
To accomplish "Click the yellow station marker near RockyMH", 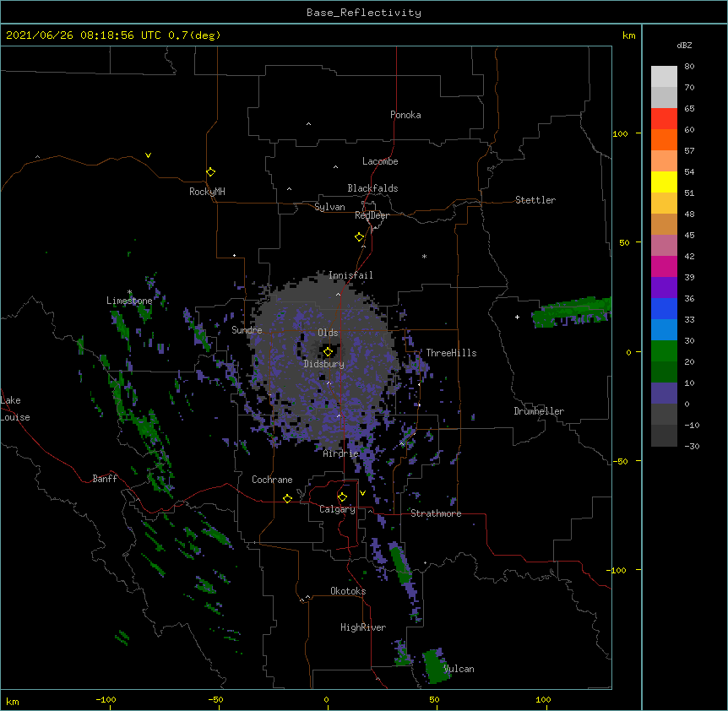I will pos(210,172).
